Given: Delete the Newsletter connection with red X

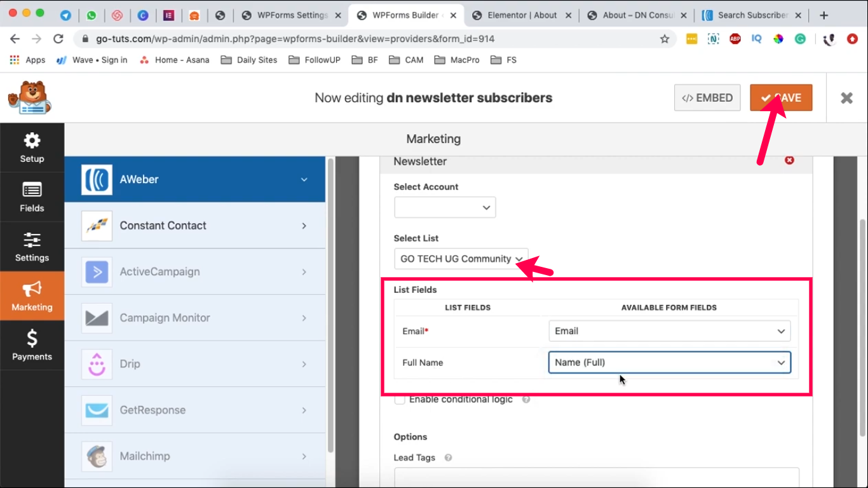Looking at the screenshot, I should pos(789,160).
